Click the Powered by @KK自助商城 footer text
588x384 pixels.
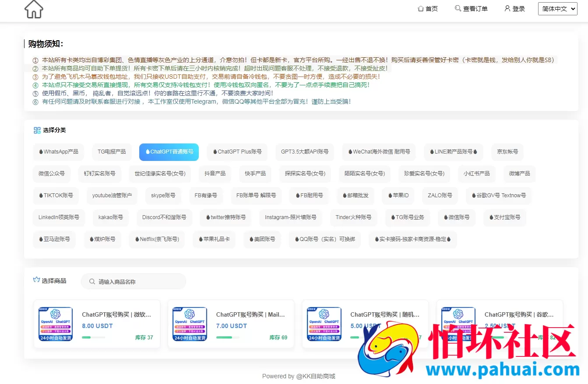click(x=299, y=376)
